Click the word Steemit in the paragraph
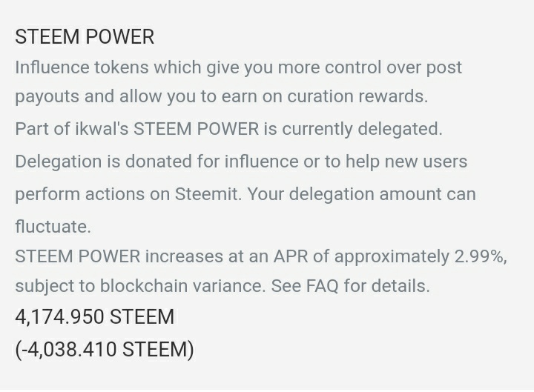 (x=206, y=194)
